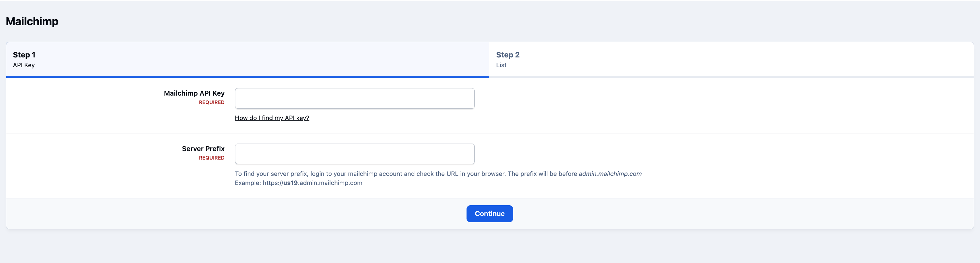
Task: Click the REQUIRED label under Server Prefix
Action: tap(212, 158)
